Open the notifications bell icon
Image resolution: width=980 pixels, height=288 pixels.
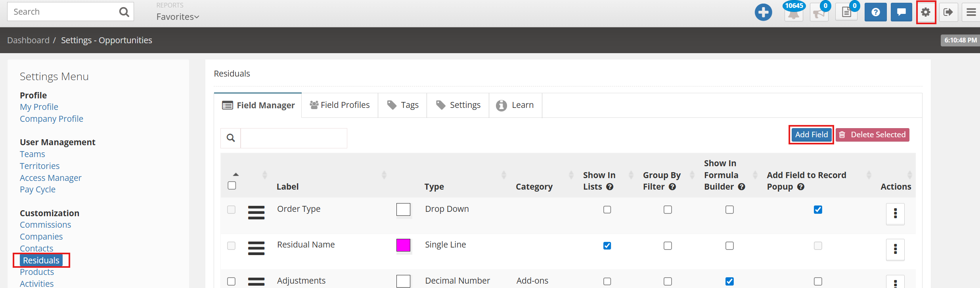pyautogui.click(x=793, y=13)
